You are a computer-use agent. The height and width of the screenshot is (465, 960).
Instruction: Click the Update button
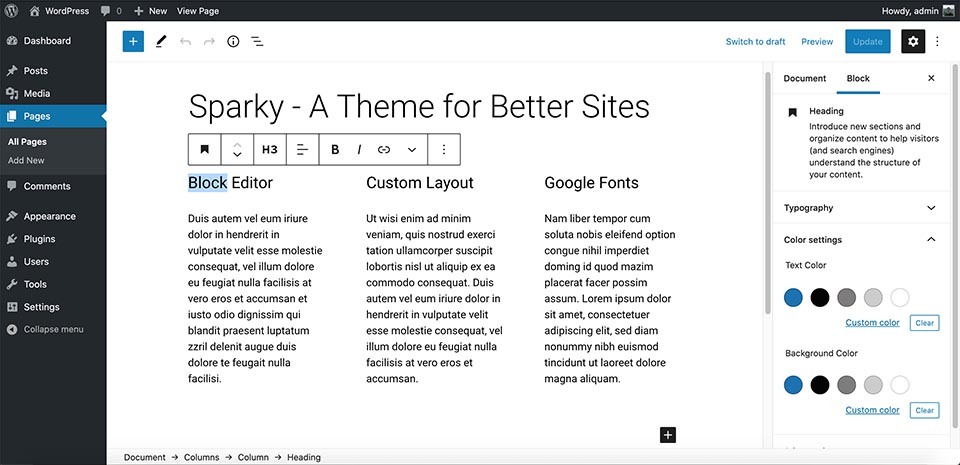click(x=868, y=42)
